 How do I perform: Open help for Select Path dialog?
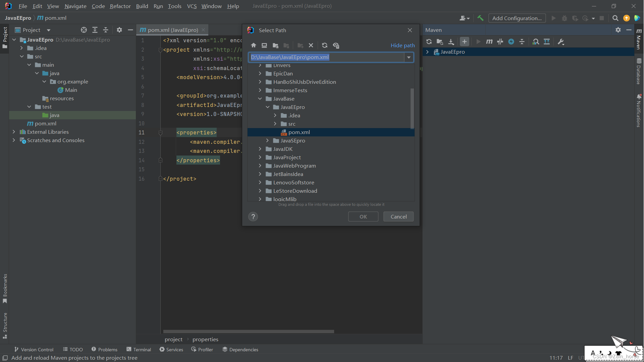[253, 217]
